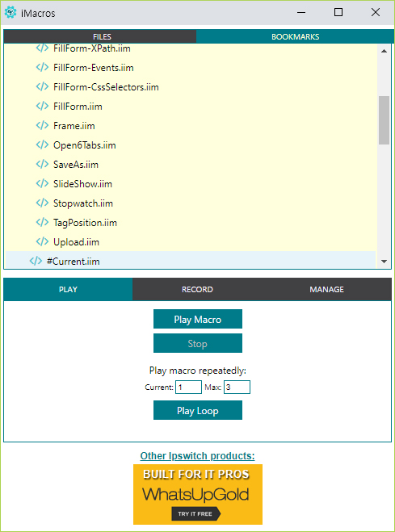The width and height of the screenshot is (395, 532).
Task: Click the code icon beside Frame.iim
Action: click(42, 126)
